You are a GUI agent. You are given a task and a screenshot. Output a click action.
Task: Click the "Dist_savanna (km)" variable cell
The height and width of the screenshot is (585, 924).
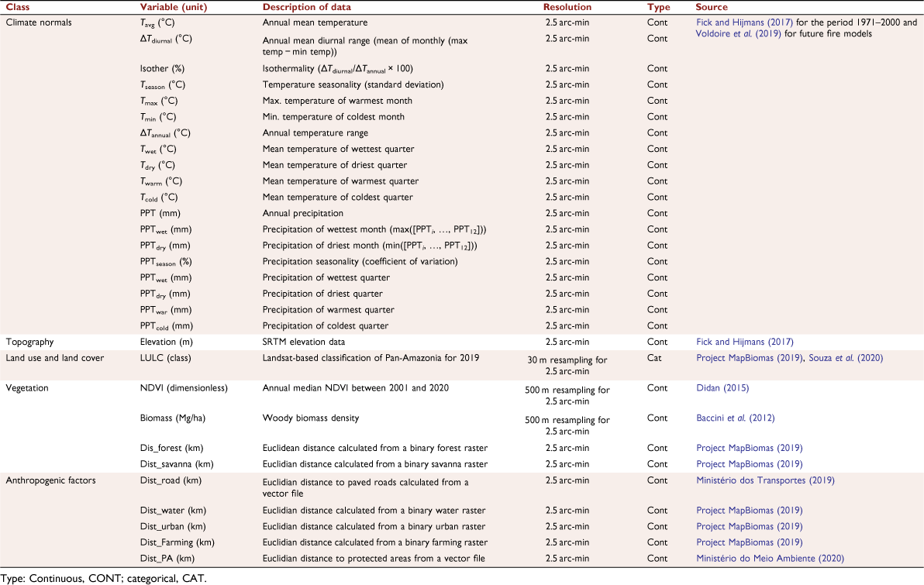point(177,463)
